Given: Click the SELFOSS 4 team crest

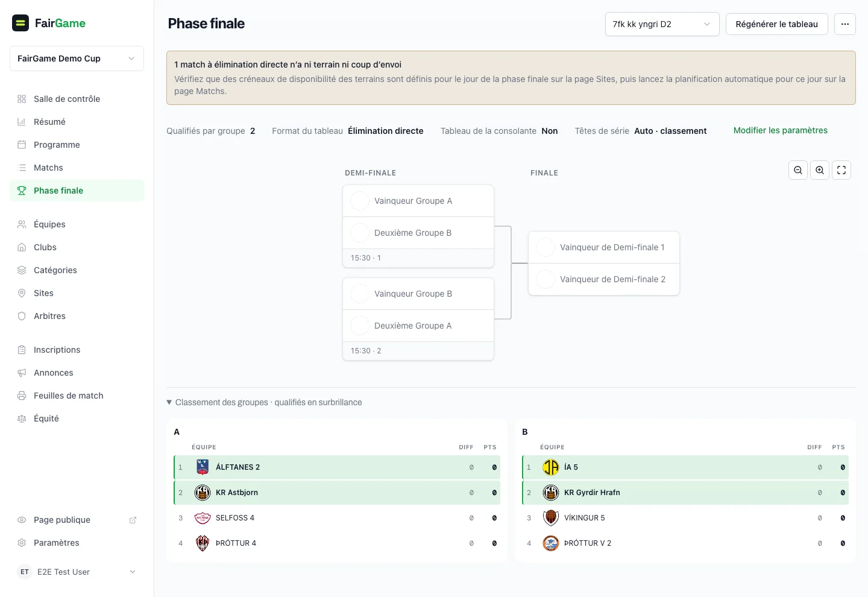Looking at the screenshot, I should [203, 518].
